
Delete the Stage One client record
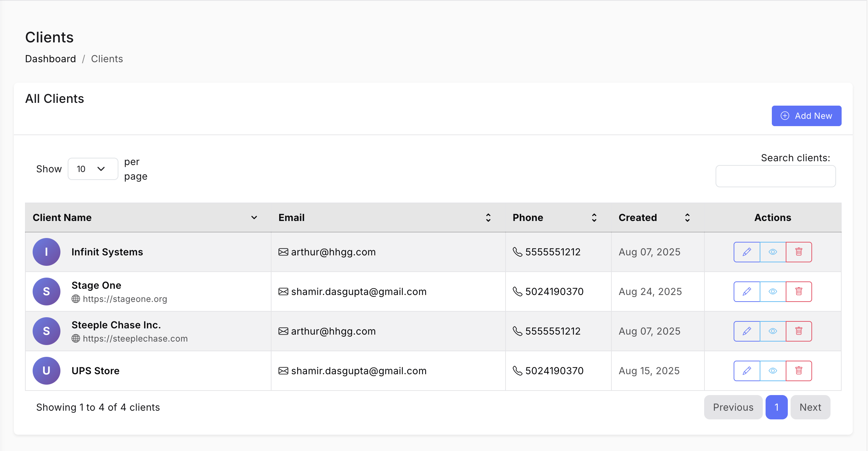(799, 292)
